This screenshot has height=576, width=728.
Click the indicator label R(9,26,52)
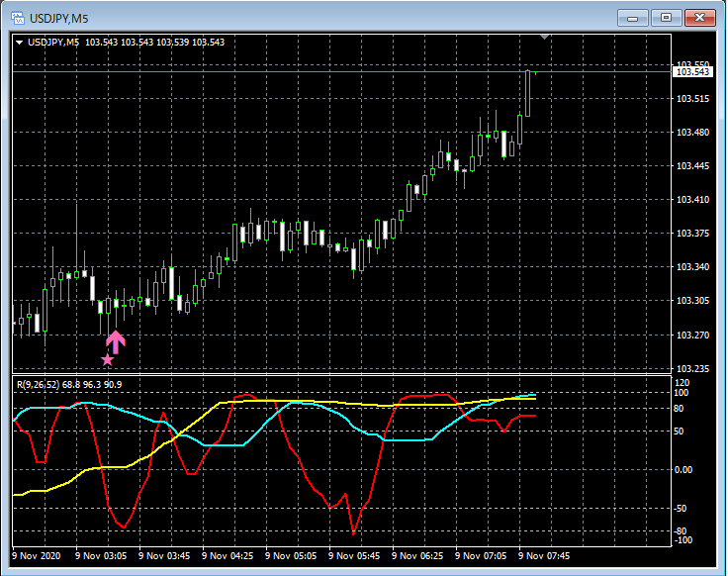[x=38, y=385]
